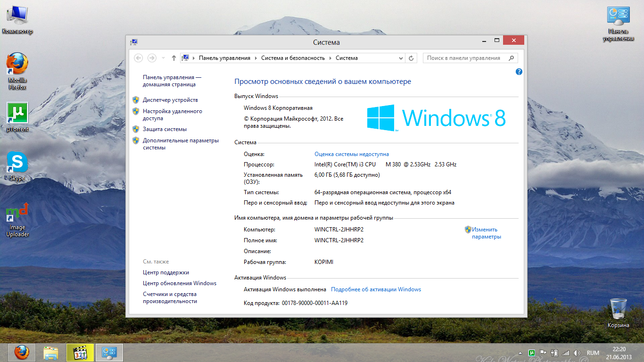Click the search magnifier icon

[x=512, y=58]
